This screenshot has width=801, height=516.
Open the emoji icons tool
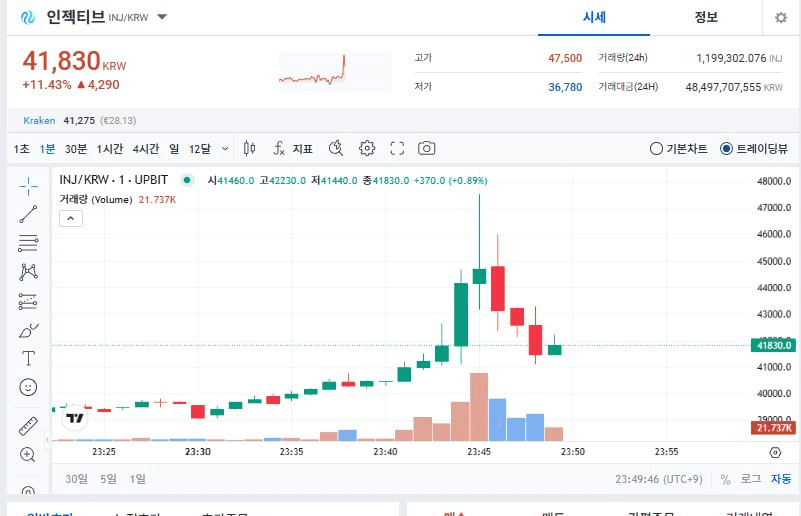tap(28, 387)
